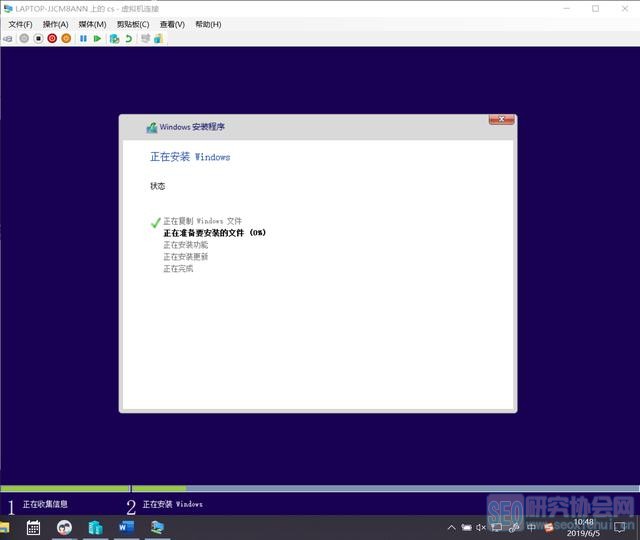Toggle enhanced session mode icon

pos(145,38)
